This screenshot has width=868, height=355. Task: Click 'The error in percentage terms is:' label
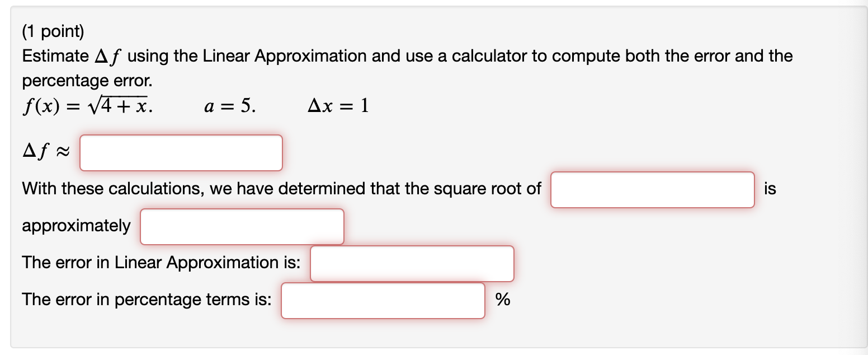click(147, 300)
